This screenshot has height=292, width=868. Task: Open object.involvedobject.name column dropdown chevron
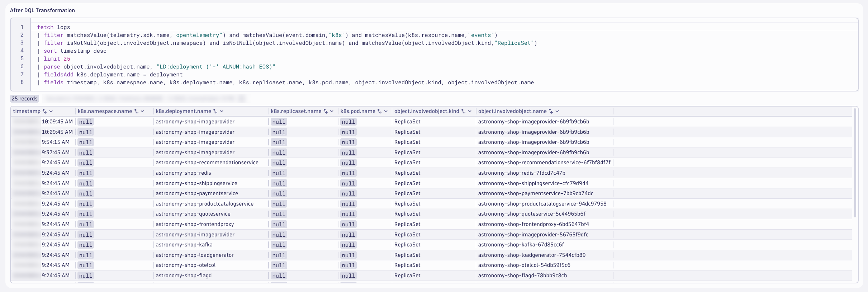pos(557,111)
